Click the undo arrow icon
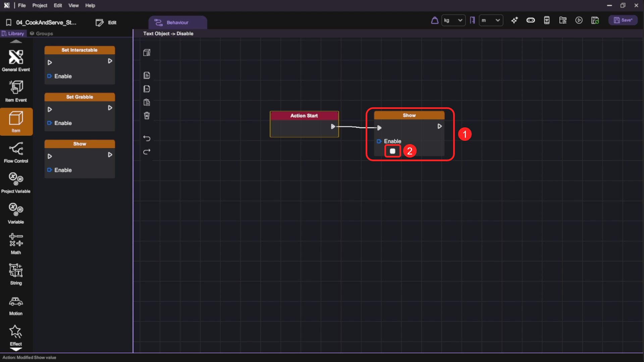Screen dimensions: 644x362 point(147,138)
